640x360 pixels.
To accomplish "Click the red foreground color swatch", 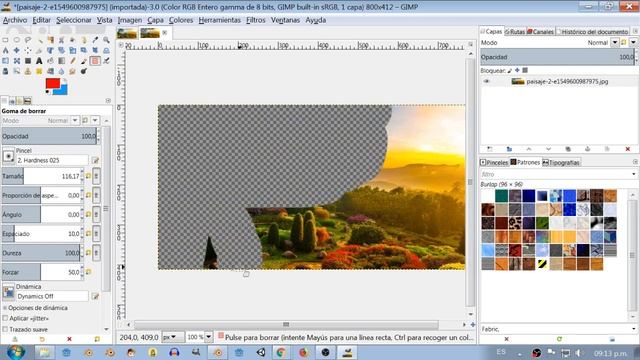I will [x=52, y=83].
